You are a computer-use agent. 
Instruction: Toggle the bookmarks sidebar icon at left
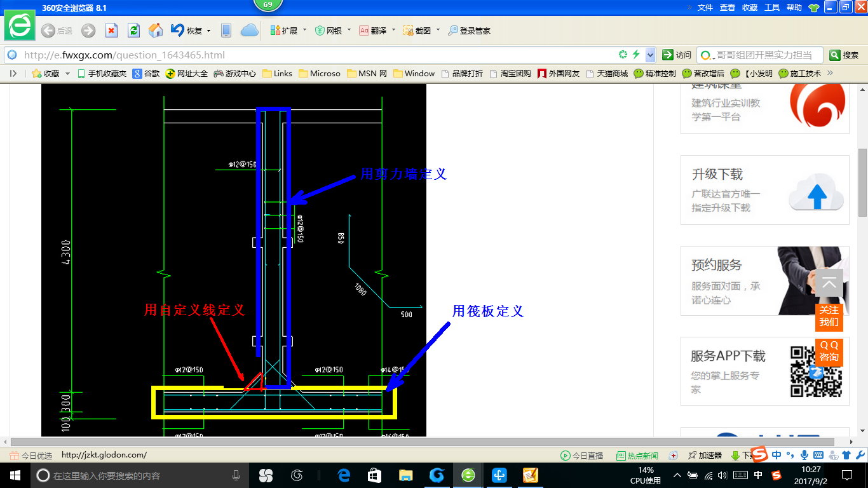13,73
